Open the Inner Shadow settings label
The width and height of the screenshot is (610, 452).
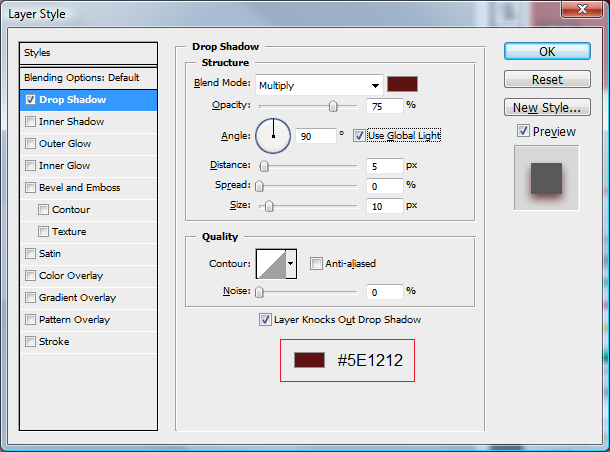click(72, 122)
